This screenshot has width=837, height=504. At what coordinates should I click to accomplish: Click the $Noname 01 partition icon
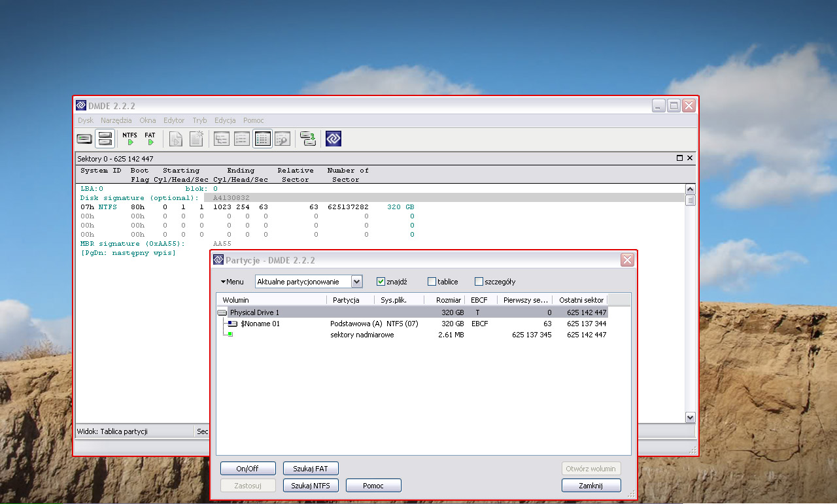232,324
